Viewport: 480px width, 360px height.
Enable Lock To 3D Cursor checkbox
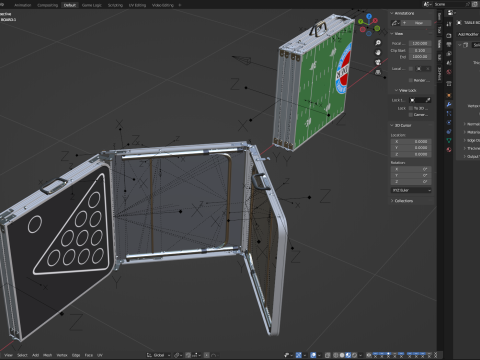point(411,108)
